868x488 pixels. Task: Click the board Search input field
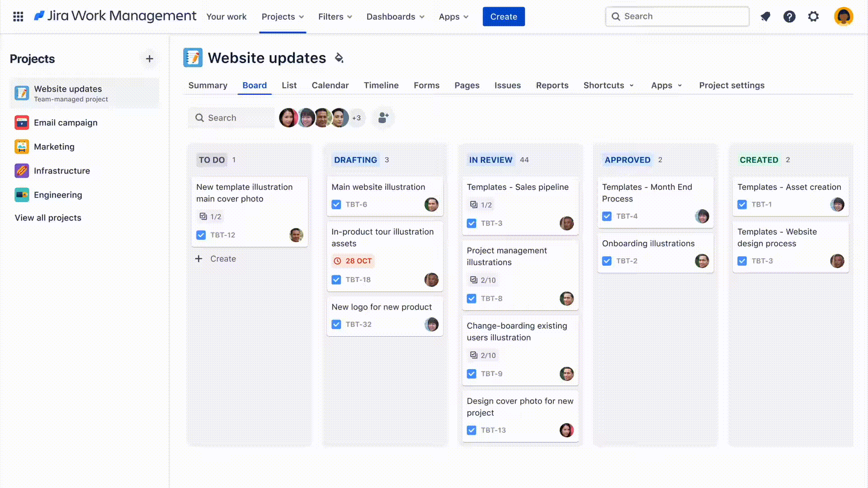tap(231, 118)
